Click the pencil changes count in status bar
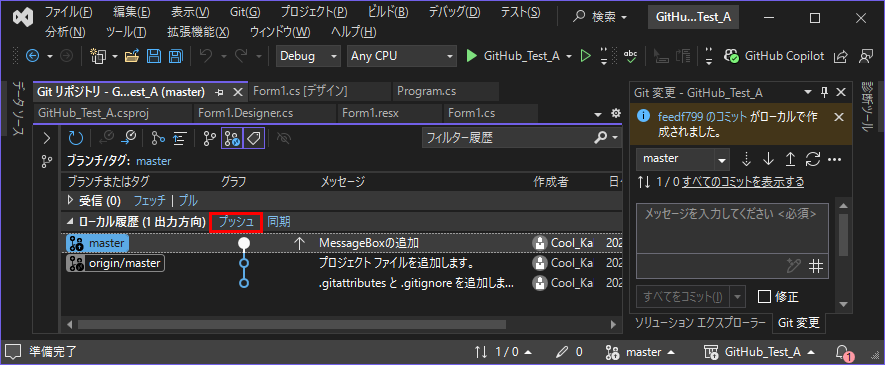Screen dimensions: 885x365 click(x=568, y=352)
